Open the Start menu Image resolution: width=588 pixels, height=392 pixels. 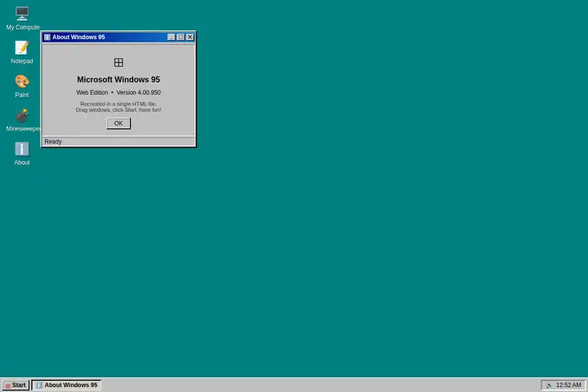pos(16,385)
